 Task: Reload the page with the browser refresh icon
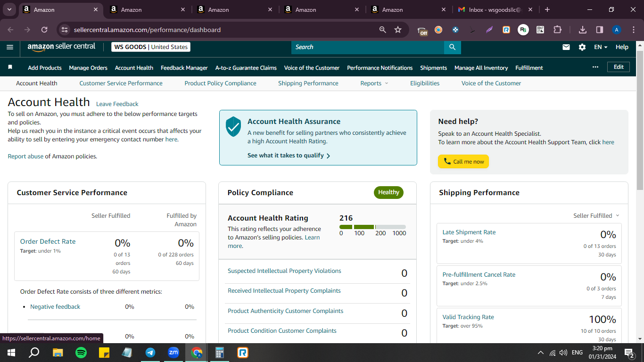pos(44,30)
